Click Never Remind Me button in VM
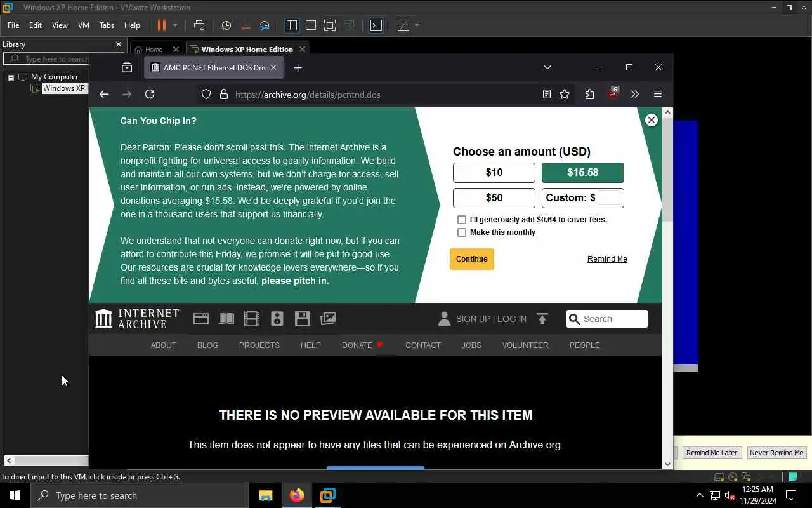Screen dimensions: 812x508 click(776, 453)
